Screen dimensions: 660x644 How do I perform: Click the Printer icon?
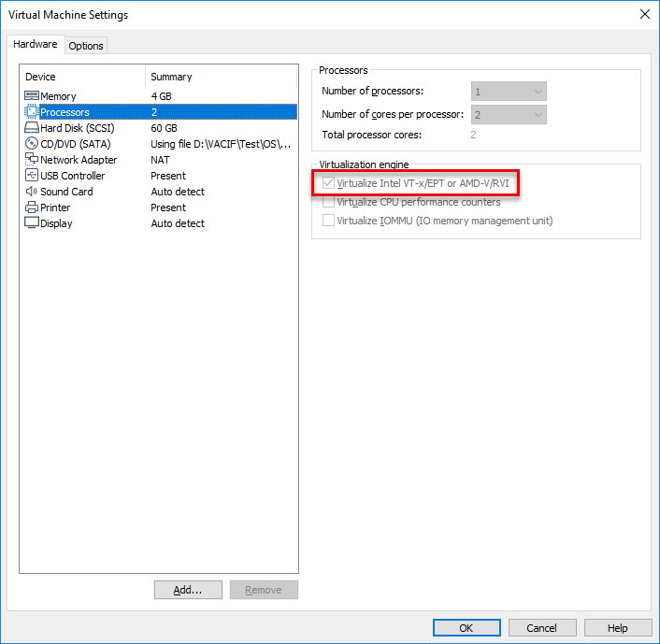(x=32, y=208)
